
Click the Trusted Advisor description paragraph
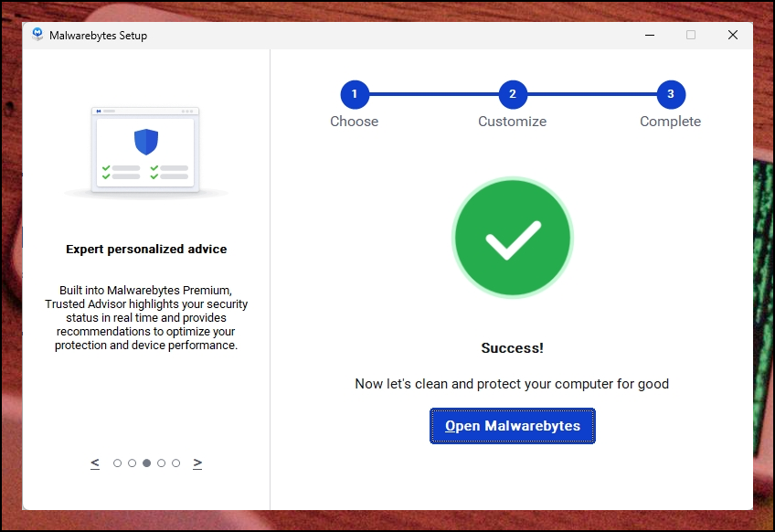146,317
